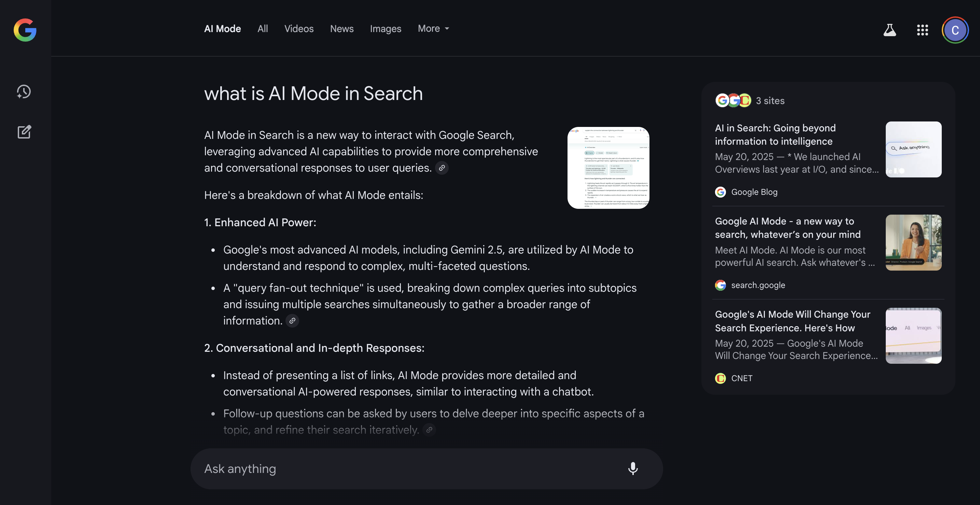Expand the More dropdown menu

[x=433, y=29]
